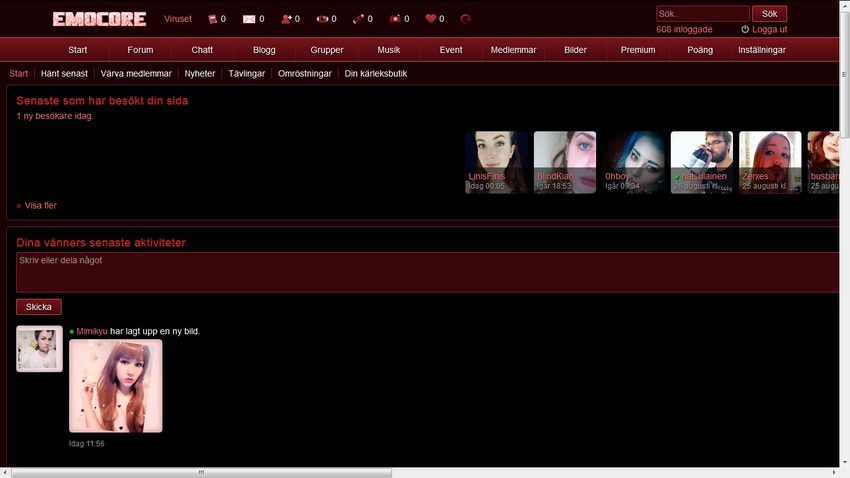Screen dimensions: 850x478
Task: Click the heart icon in header
Action: coord(431,19)
